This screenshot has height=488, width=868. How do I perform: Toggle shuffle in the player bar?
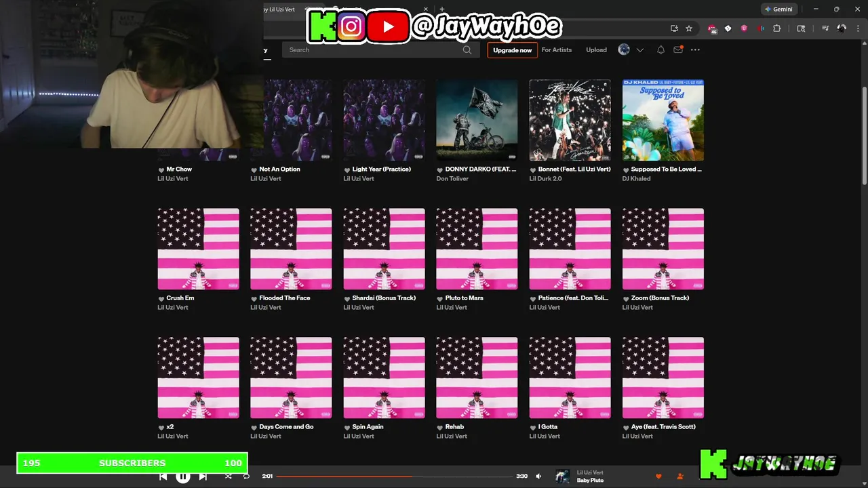(229, 476)
